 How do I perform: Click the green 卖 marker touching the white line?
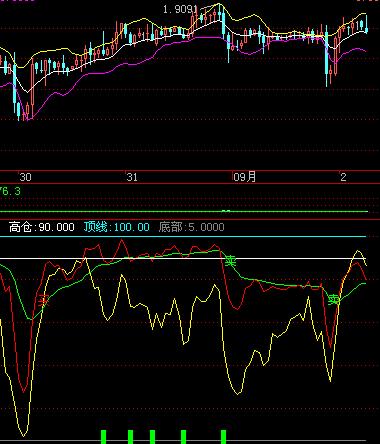[x=230, y=261]
